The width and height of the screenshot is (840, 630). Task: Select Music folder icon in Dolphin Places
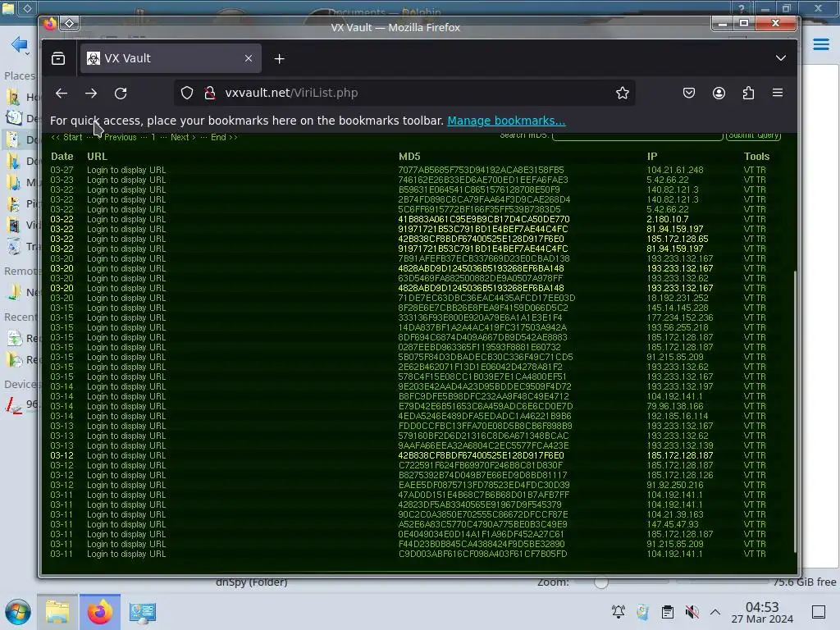[x=13, y=182]
